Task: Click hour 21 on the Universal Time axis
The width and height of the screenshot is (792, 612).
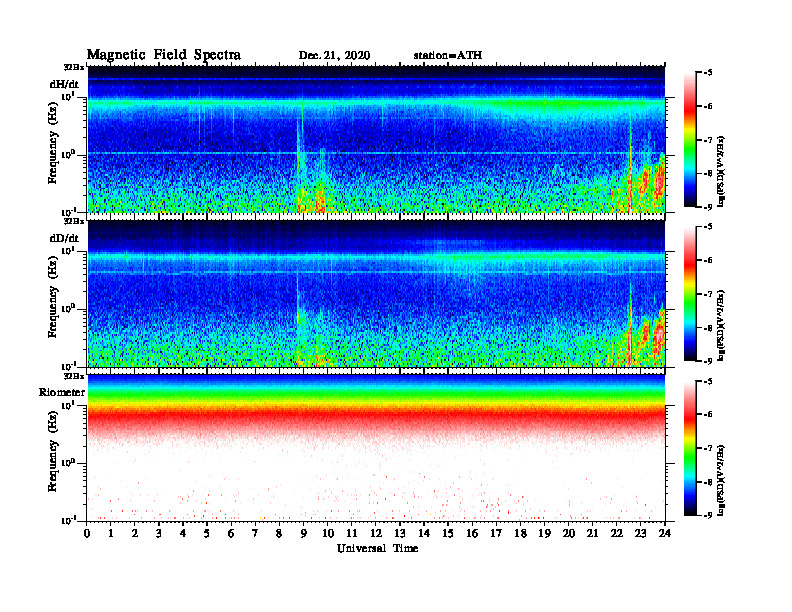Action: coord(592,533)
